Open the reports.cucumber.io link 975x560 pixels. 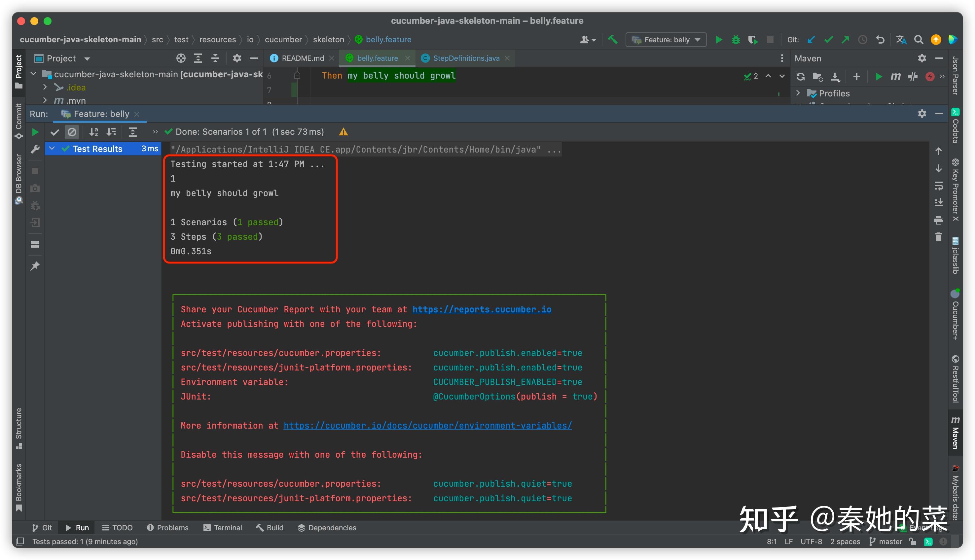pos(482,309)
